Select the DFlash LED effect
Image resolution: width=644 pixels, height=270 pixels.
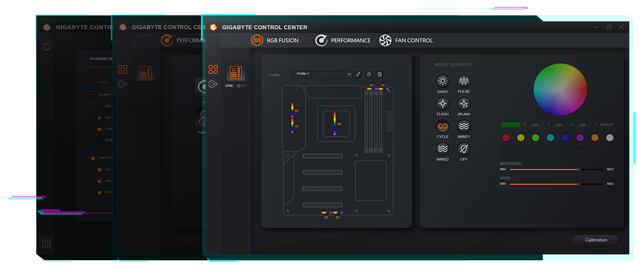[463, 103]
